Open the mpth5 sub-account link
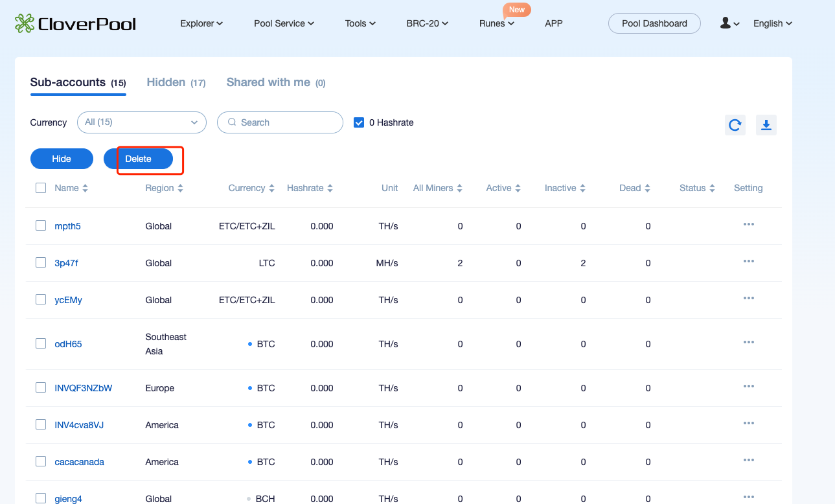 click(x=67, y=226)
